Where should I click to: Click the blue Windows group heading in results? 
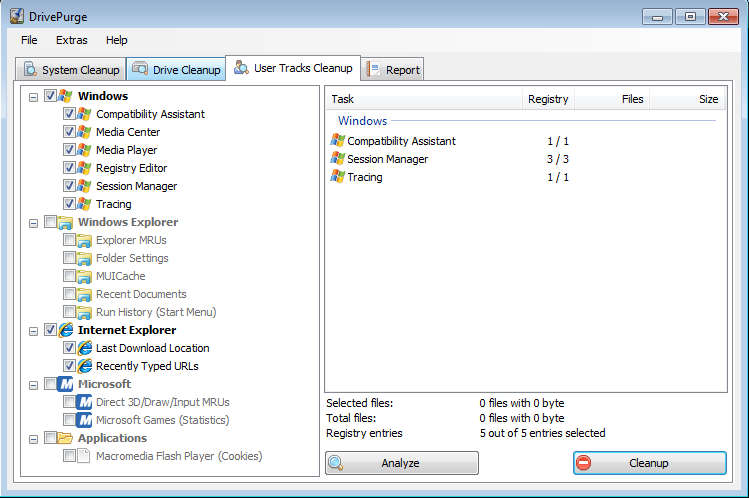(x=363, y=121)
